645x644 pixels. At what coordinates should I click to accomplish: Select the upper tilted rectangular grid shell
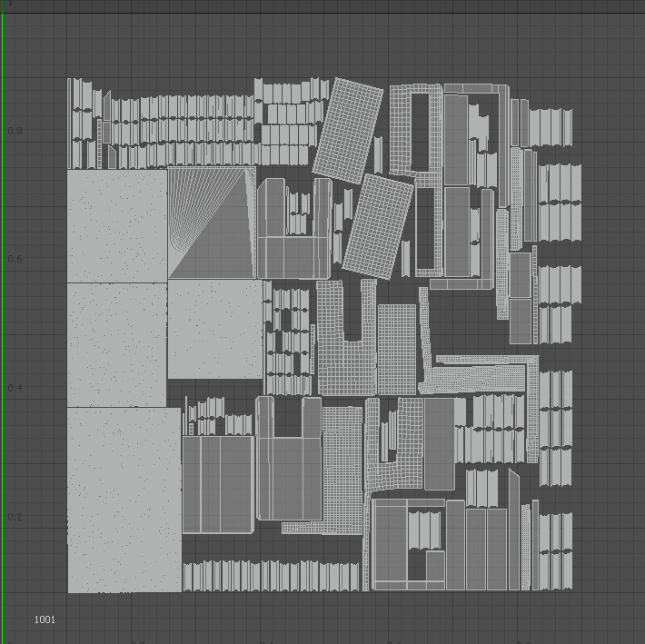click(347, 127)
